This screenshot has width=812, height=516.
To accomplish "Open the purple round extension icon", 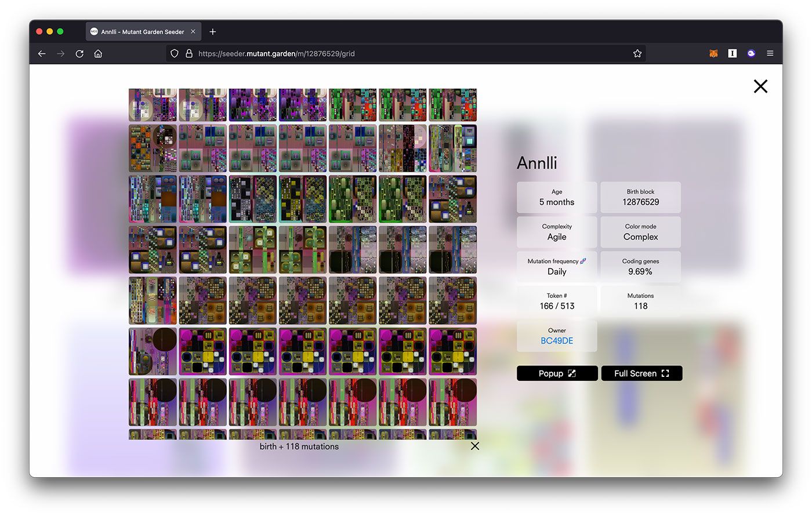I will [x=751, y=53].
